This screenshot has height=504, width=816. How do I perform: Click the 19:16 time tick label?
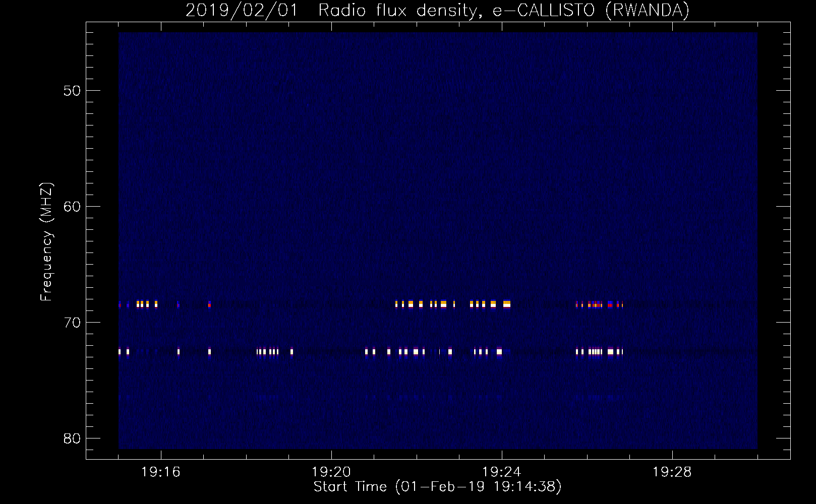pyautogui.click(x=160, y=472)
